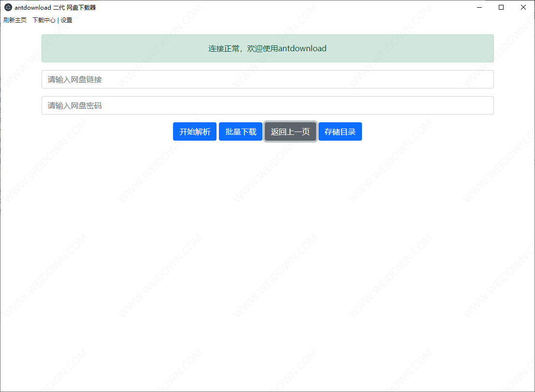Click the 刷新主页 menu item

click(15, 20)
